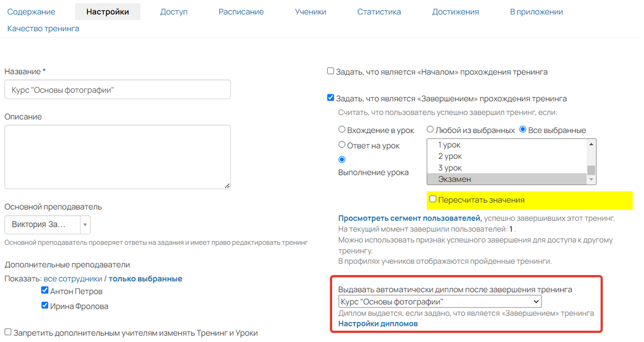Select Экзамен in the lesson list
The width and height of the screenshot is (644, 342).
(x=507, y=179)
